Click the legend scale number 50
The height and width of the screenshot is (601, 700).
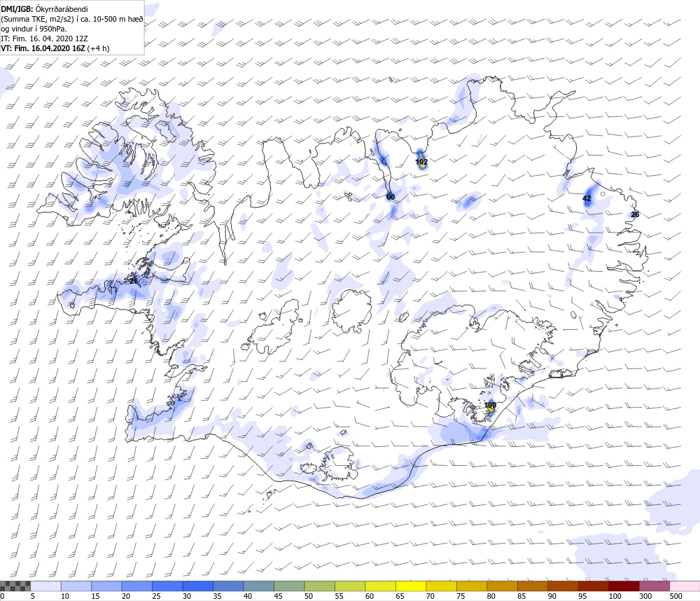pyautogui.click(x=309, y=596)
